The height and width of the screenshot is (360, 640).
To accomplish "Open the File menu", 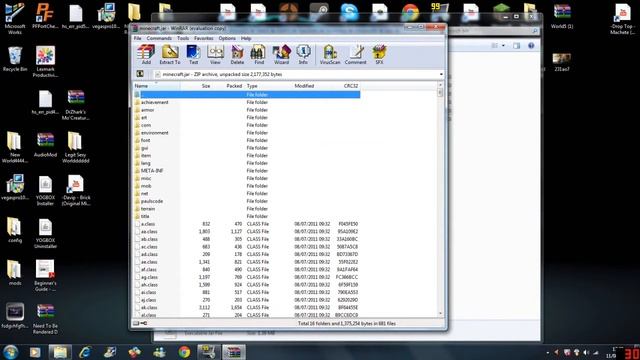I will [x=138, y=38].
